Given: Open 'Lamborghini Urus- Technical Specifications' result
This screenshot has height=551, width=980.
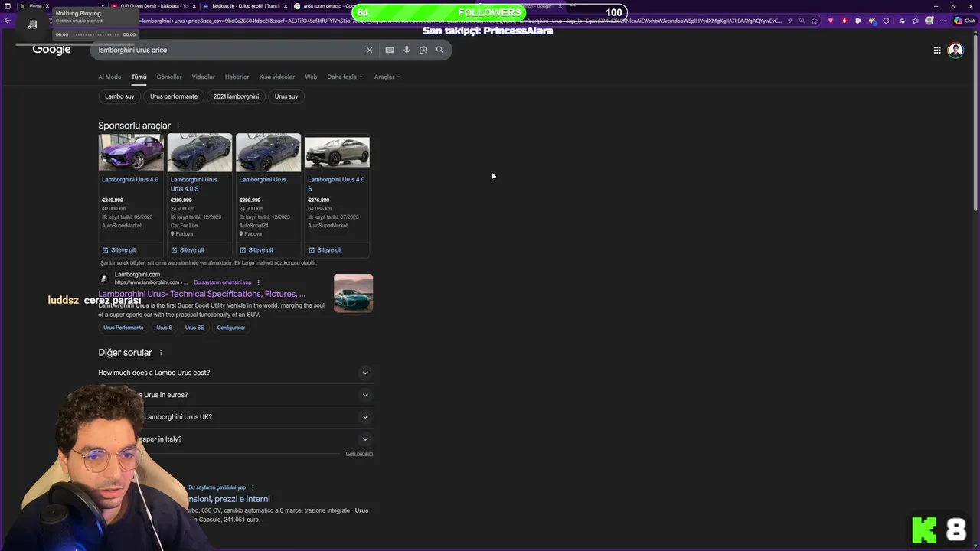Looking at the screenshot, I should (202, 294).
